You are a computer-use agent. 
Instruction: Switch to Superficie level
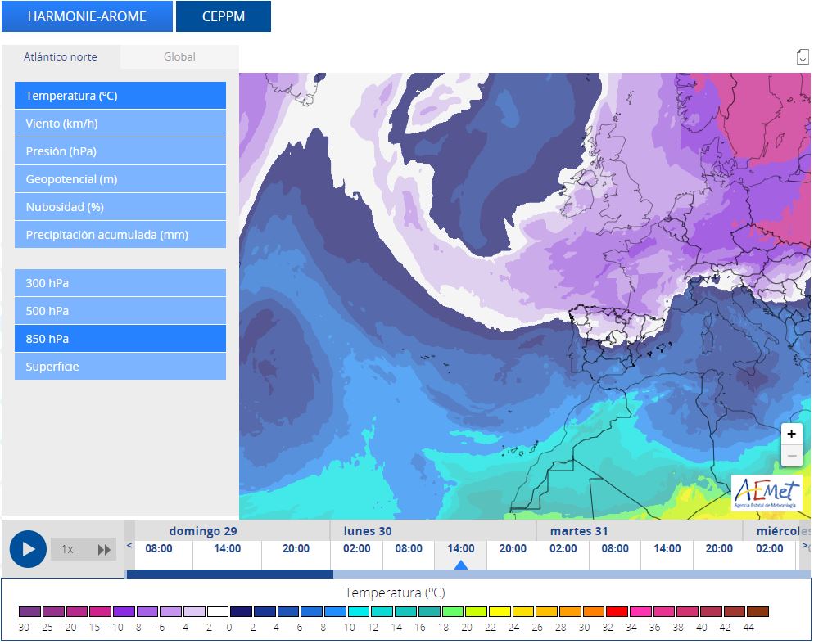(120, 367)
